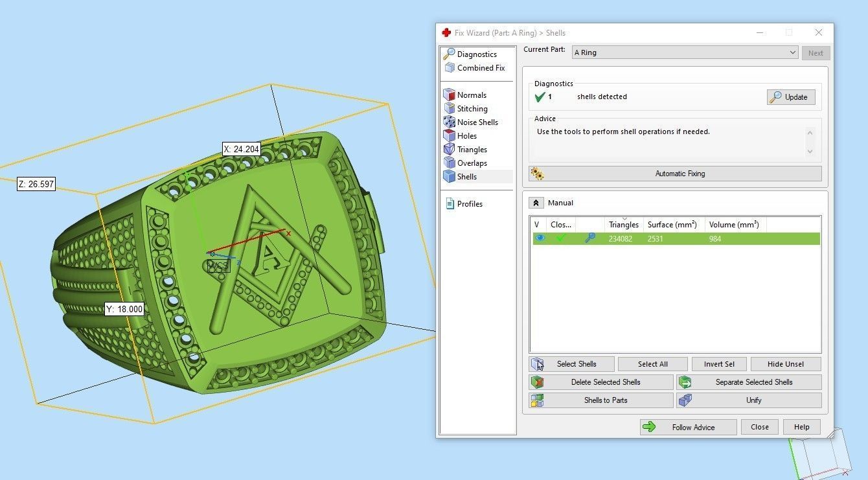Click the Z: 26.597 dimension label

point(36,184)
